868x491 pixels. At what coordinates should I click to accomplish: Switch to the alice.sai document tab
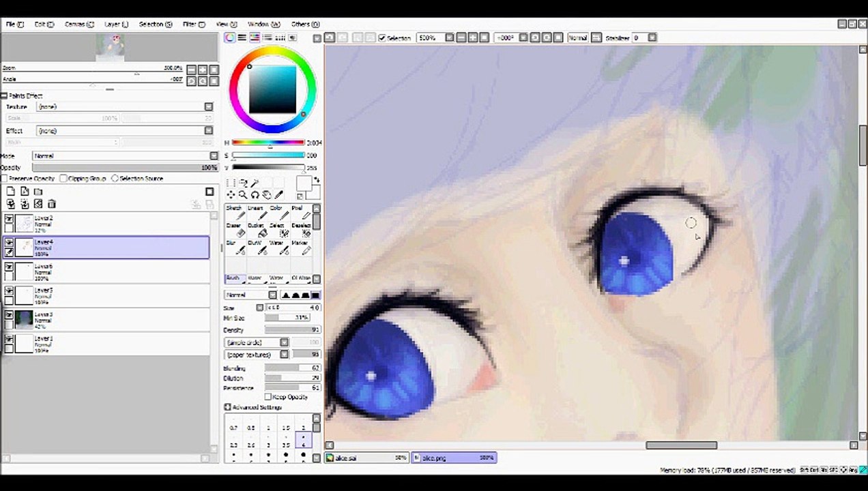[x=367, y=458]
